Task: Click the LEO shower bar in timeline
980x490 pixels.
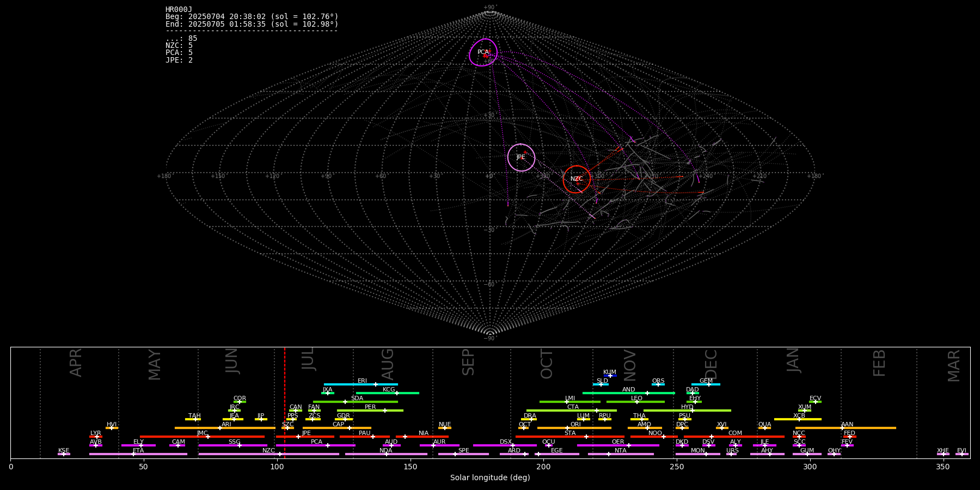Action: coord(635,402)
